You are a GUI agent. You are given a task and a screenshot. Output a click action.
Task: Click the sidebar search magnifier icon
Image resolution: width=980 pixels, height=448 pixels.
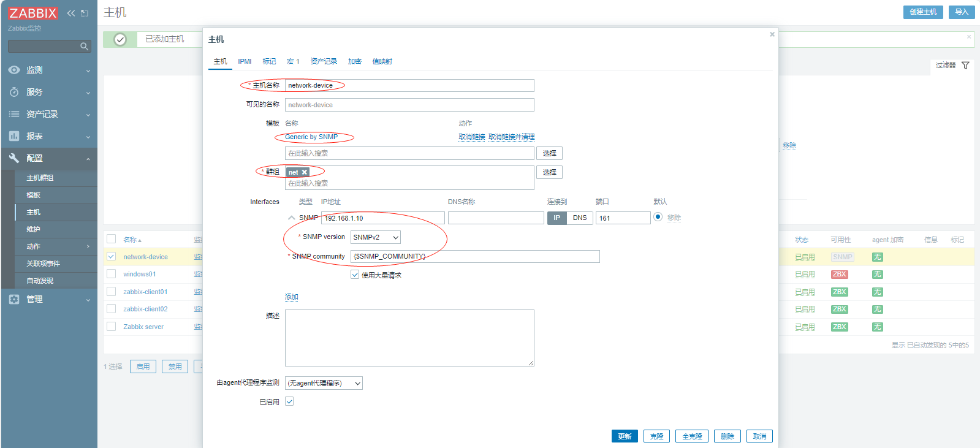click(84, 47)
